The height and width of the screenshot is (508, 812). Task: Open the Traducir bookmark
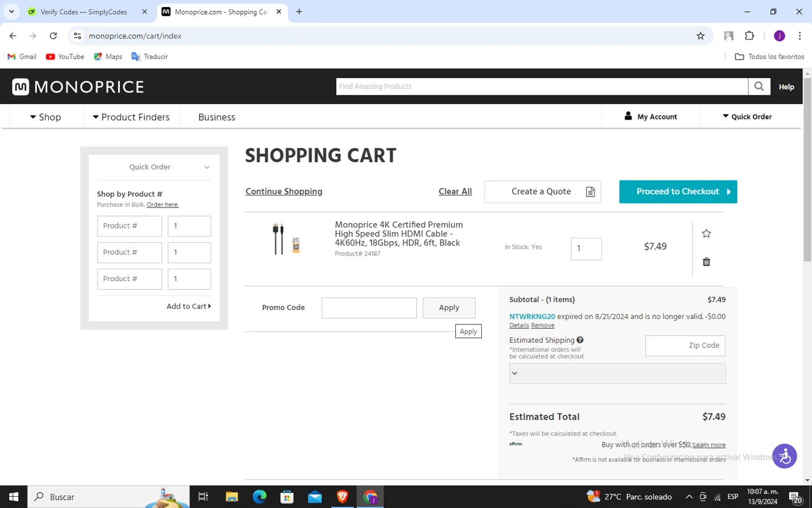click(149, 56)
